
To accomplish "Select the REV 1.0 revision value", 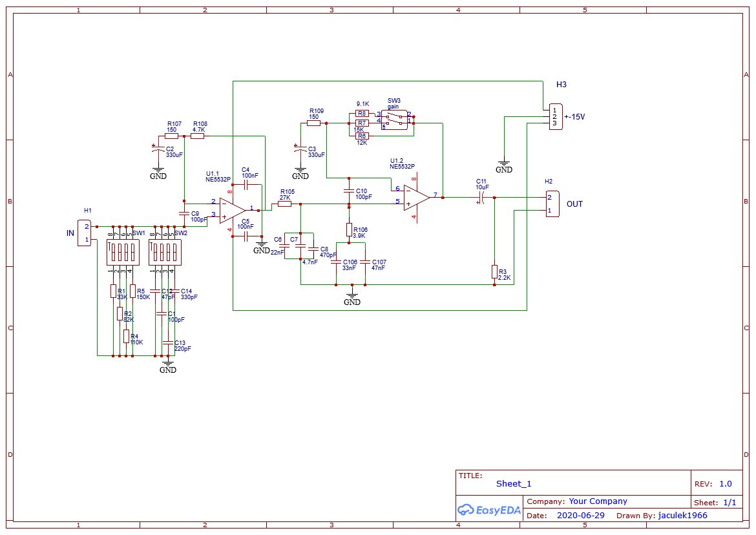I will pyautogui.click(x=725, y=483).
